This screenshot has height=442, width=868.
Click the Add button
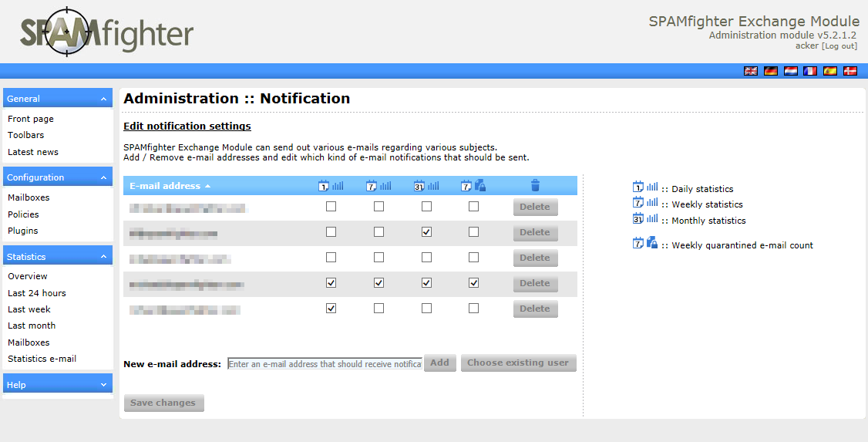[x=440, y=363]
